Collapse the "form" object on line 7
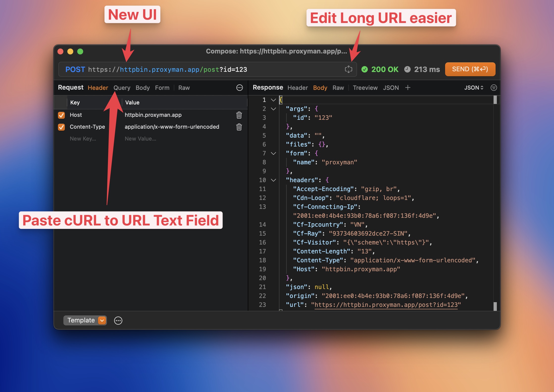The image size is (554, 392). tap(273, 153)
